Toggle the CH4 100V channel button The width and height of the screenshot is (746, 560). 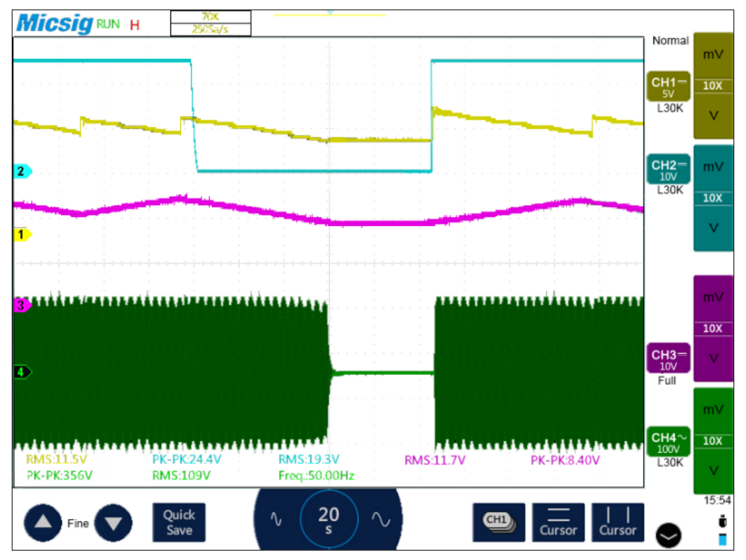click(668, 442)
